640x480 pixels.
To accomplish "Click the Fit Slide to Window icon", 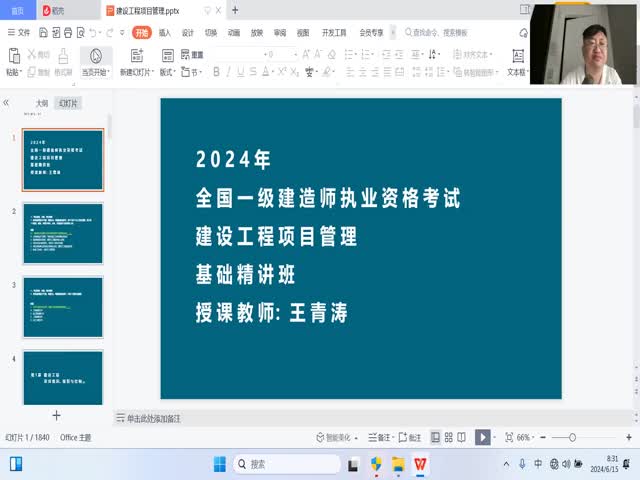I will 509,438.
